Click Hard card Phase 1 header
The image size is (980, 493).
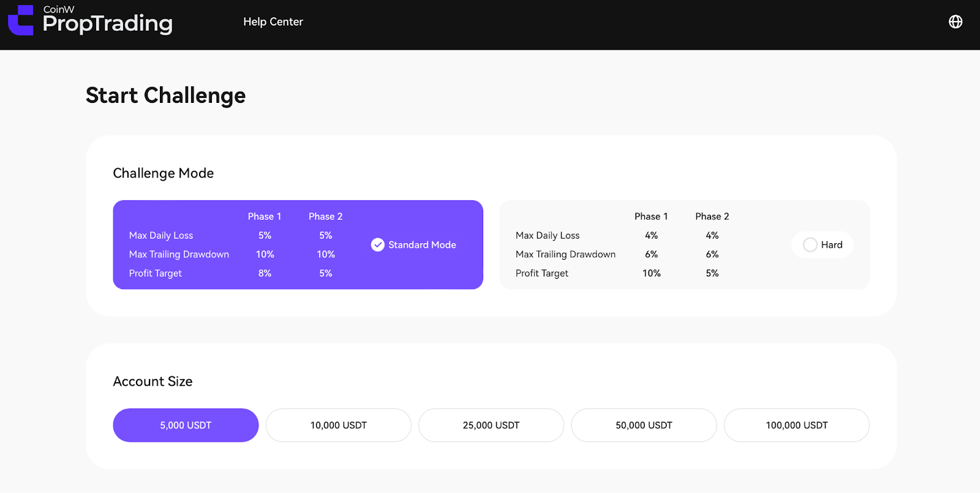651,216
